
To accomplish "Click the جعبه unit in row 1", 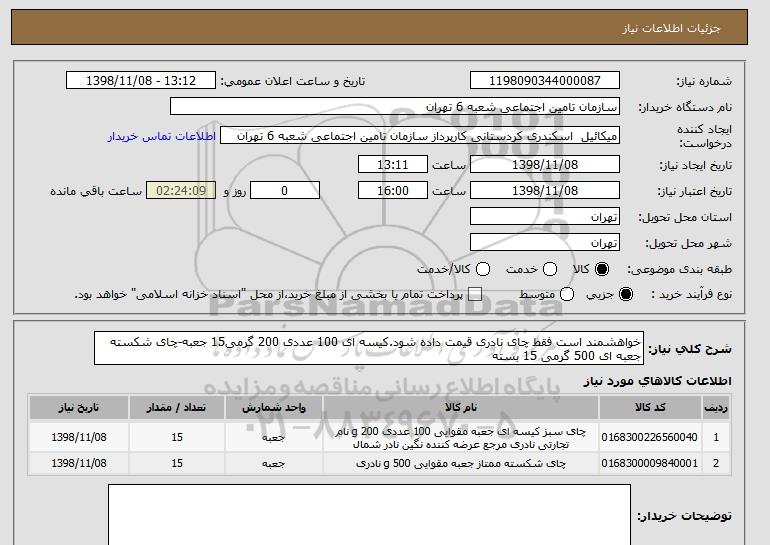I will coord(274,437).
